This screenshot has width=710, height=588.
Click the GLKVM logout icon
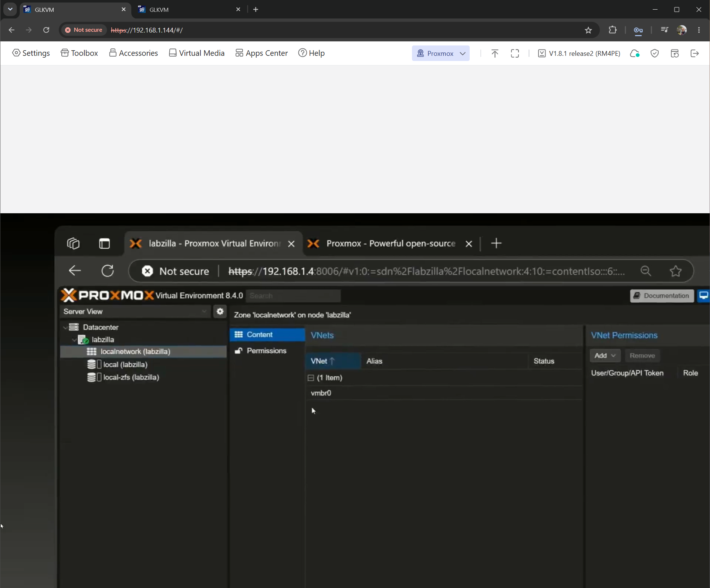(x=694, y=54)
